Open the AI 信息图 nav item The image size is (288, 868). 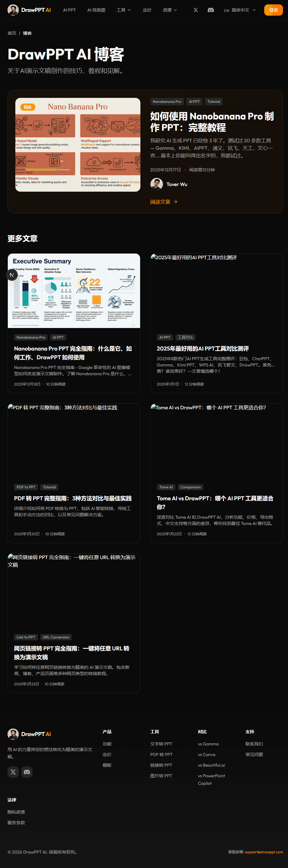pyautogui.click(x=96, y=10)
